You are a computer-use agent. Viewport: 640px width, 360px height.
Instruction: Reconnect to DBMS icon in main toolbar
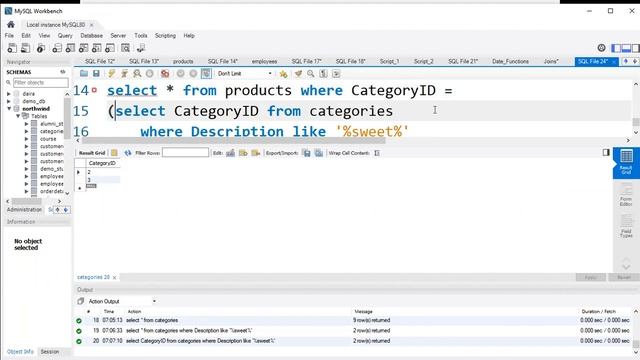tap(141, 48)
